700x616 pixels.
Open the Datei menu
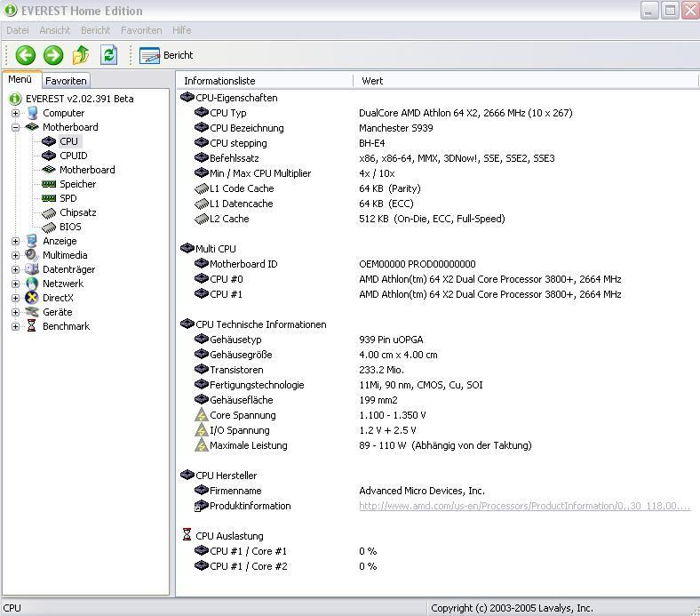pyautogui.click(x=18, y=30)
